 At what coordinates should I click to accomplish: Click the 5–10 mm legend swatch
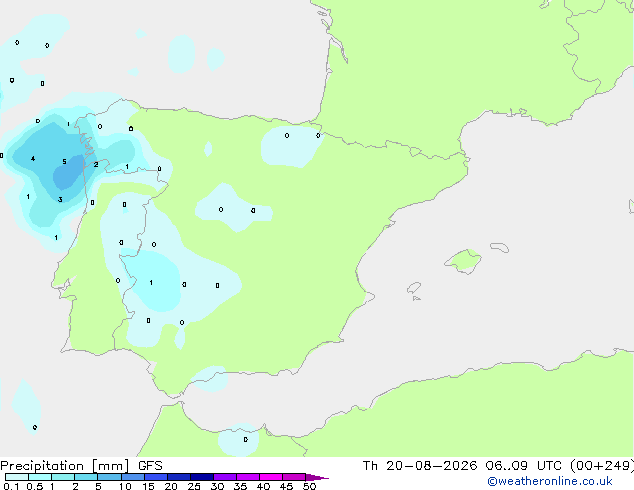[109, 477]
